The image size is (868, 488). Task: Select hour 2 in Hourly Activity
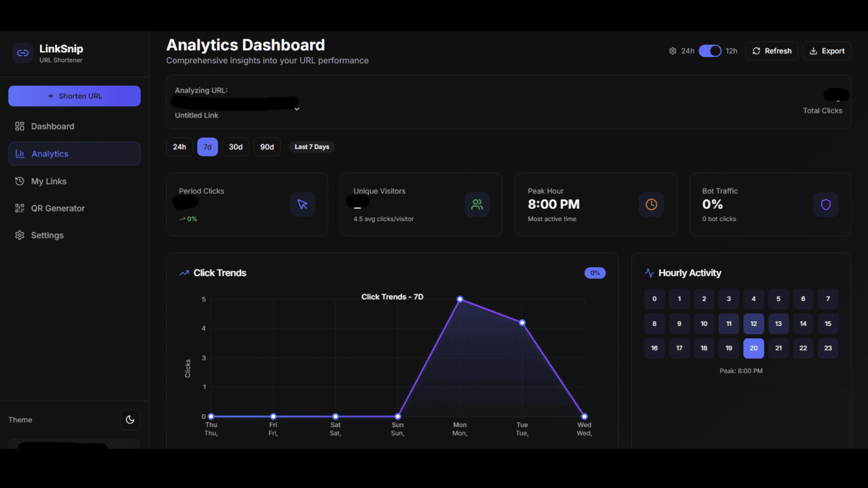(x=704, y=299)
